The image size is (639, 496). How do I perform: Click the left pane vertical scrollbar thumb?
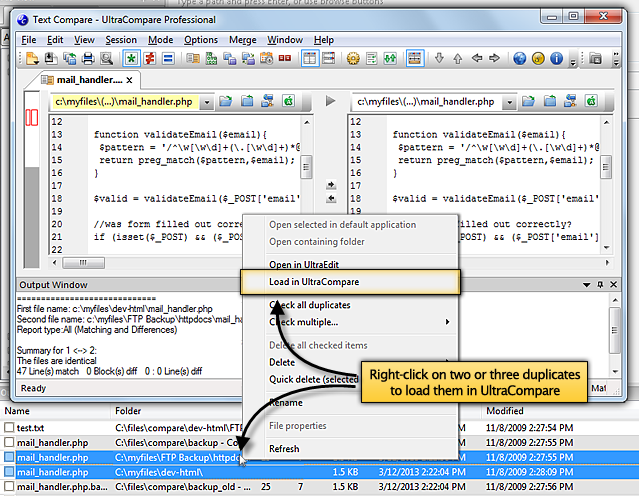pos(306,167)
